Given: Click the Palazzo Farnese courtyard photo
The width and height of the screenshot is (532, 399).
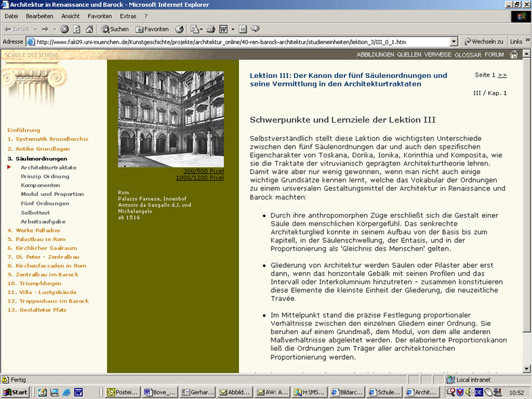Looking at the screenshot, I should [x=171, y=119].
